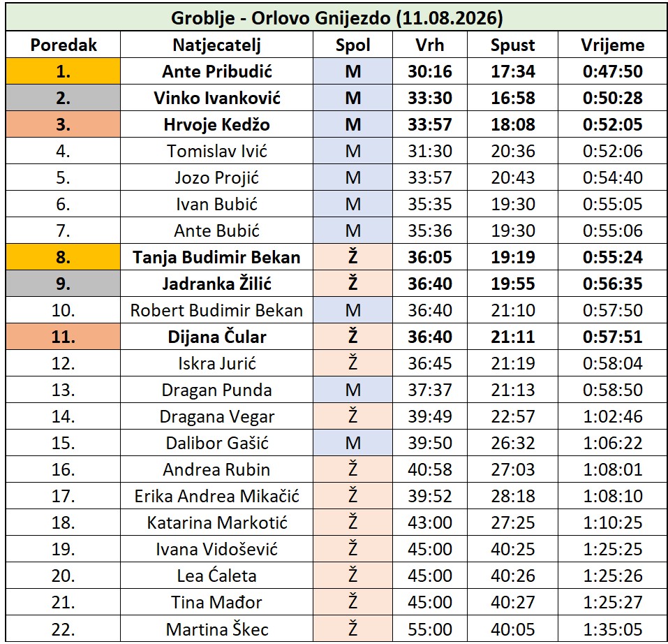
Task: Click the Vrh column header
Action: tap(430, 45)
